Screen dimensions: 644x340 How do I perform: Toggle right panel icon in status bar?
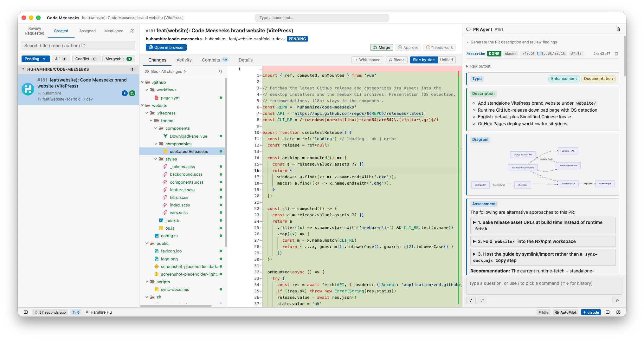coord(608,312)
